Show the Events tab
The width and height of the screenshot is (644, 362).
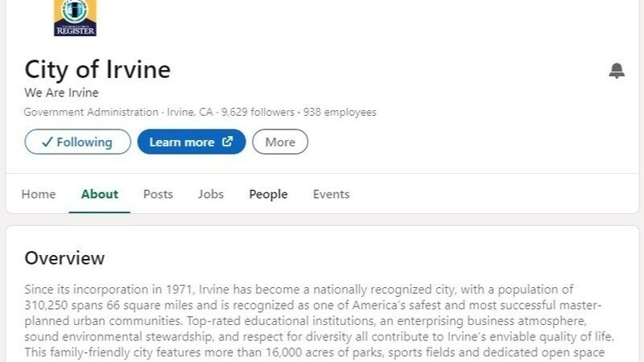331,194
